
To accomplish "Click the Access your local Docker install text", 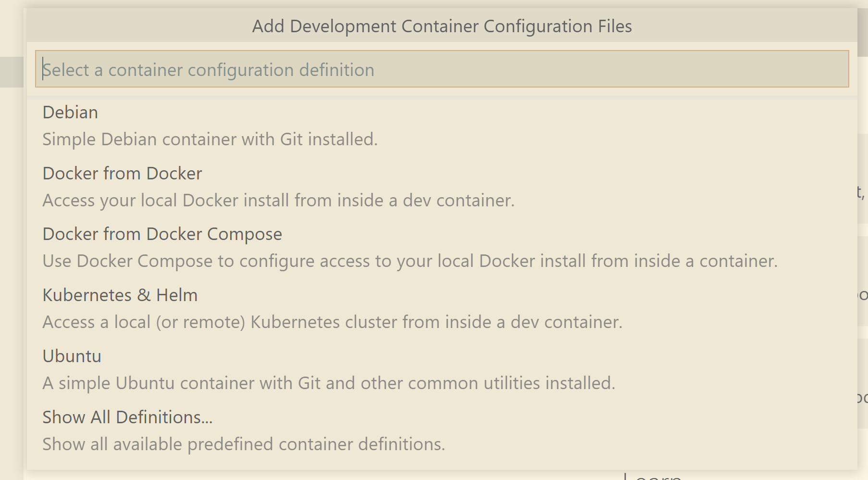I will (x=279, y=201).
